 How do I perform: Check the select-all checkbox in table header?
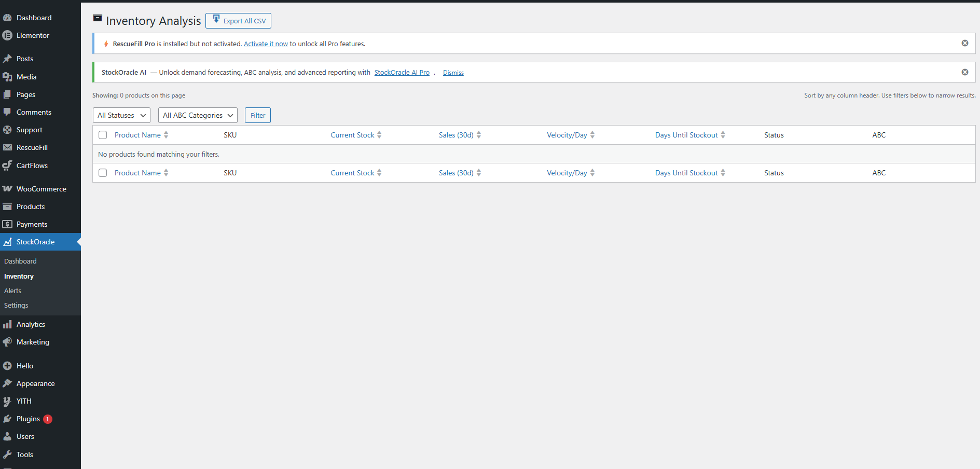click(x=102, y=134)
